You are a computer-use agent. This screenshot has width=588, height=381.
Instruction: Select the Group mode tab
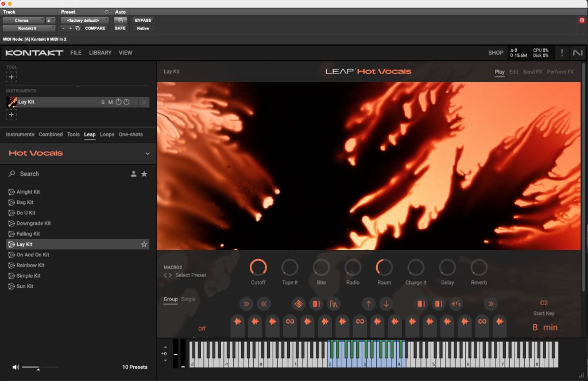170,299
